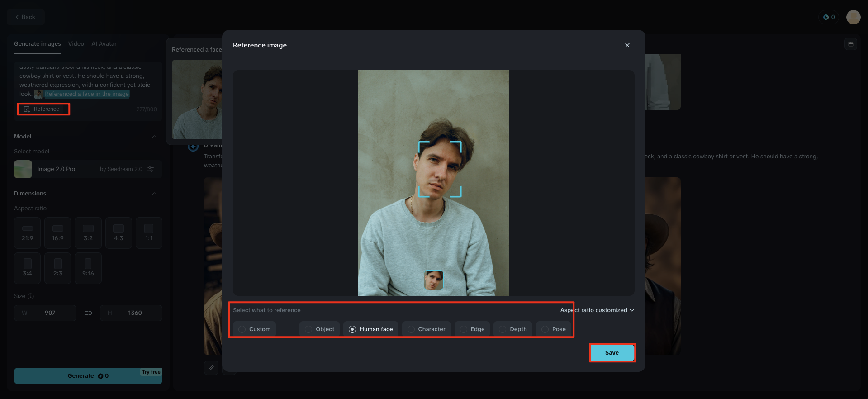Choose the 9:16 aspect ratio
868x399 pixels.
coord(88,268)
